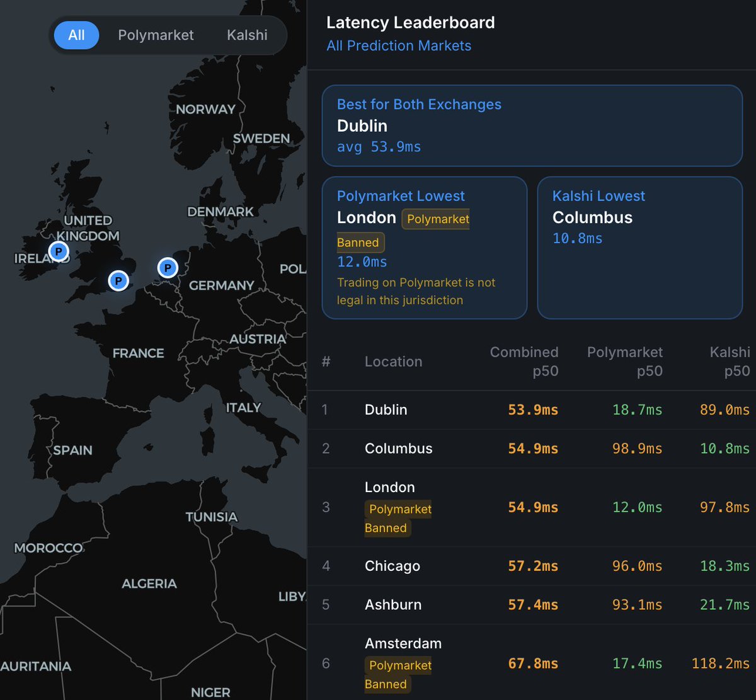Open the All Prediction Markets link
This screenshot has height=700, width=756.
pos(399,46)
